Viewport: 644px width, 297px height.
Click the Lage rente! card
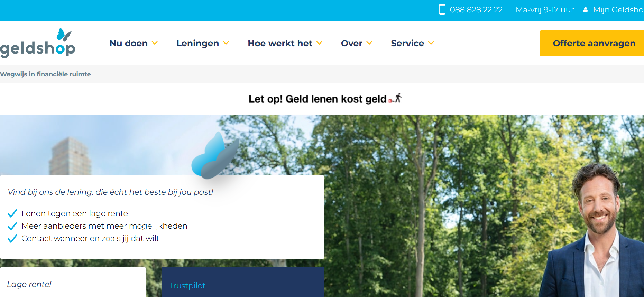(x=73, y=282)
